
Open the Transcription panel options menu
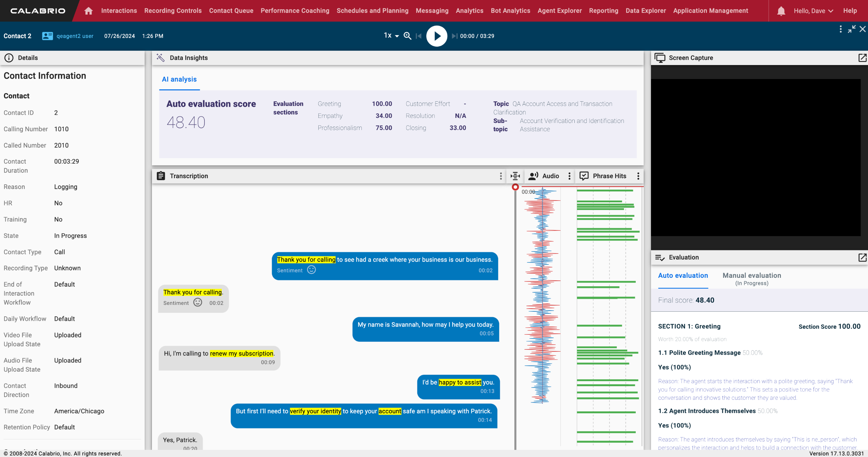pyautogui.click(x=501, y=176)
